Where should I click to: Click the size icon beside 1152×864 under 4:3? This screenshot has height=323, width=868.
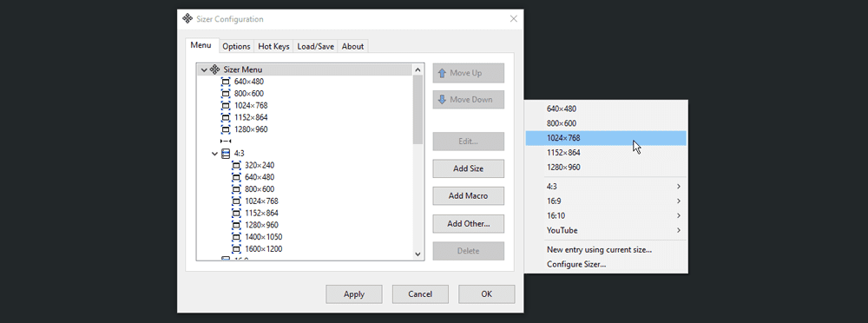tap(236, 213)
